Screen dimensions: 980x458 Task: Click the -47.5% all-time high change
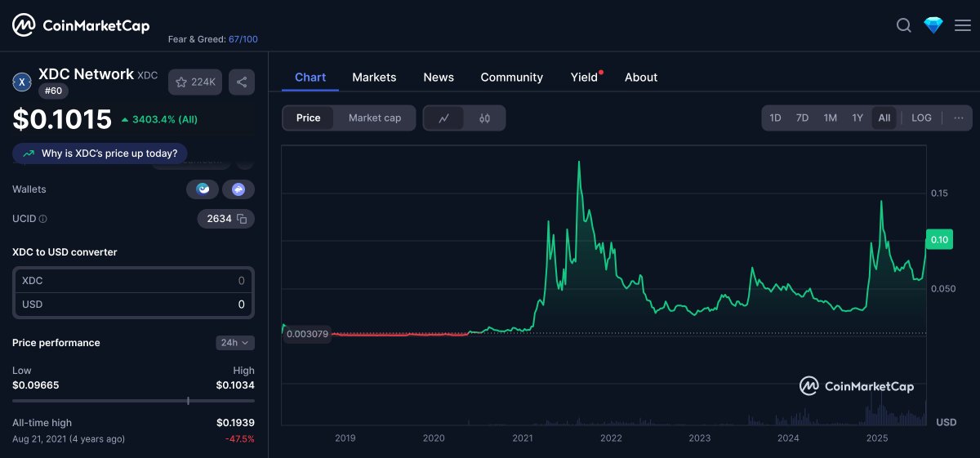point(240,439)
